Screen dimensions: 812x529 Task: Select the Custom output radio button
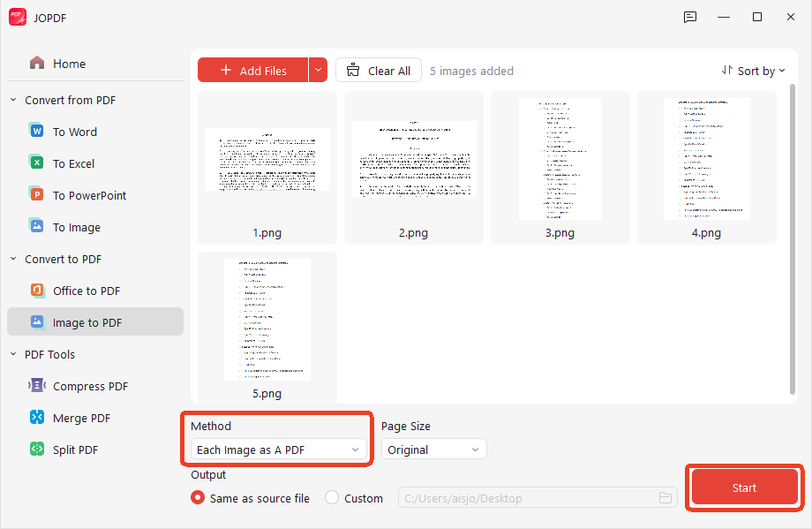point(332,497)
